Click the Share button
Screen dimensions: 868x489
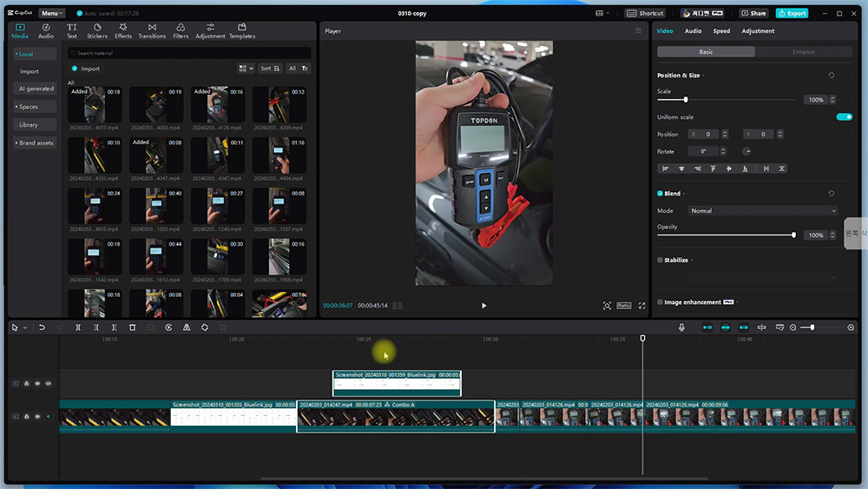[x=754, y=13]
